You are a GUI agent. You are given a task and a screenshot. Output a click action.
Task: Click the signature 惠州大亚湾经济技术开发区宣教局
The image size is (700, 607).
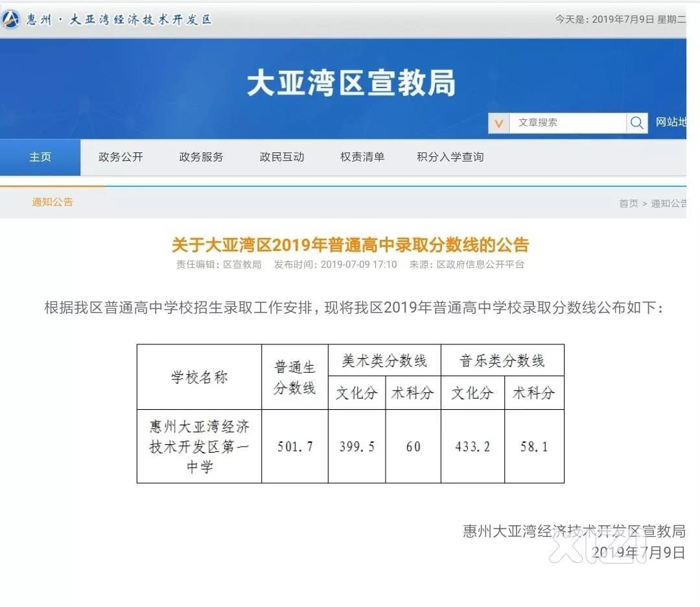tap(574, 531)
